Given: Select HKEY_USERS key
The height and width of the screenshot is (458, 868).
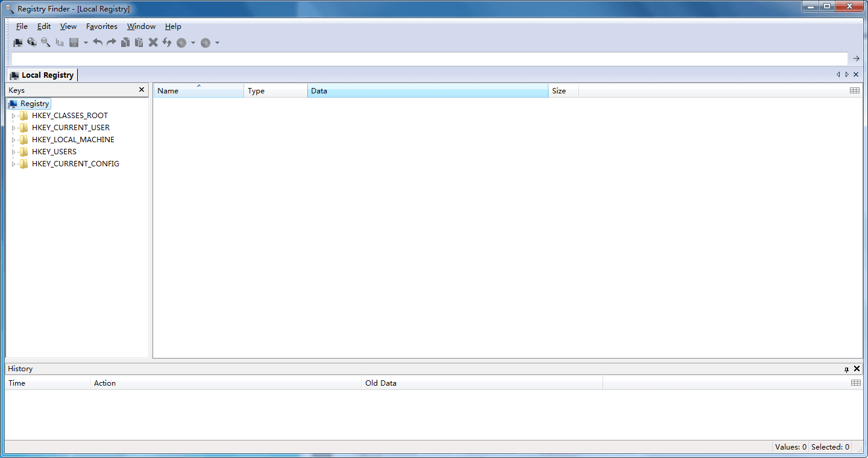Looking at the screenshot, I should point(54,152).
